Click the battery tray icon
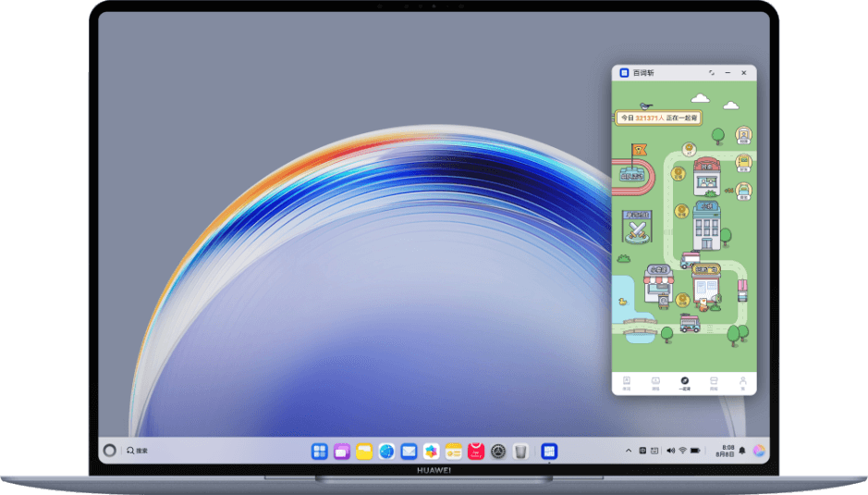 (x=695, y=451)
